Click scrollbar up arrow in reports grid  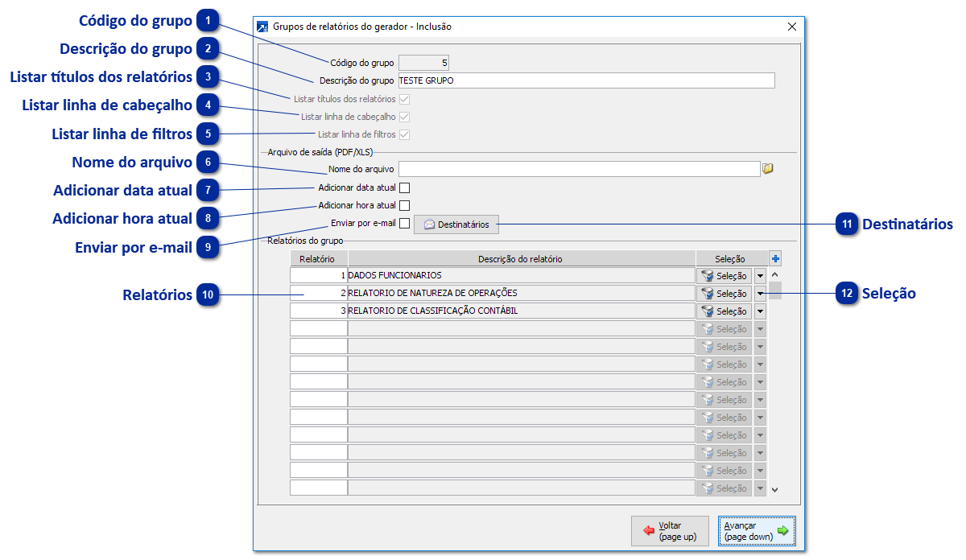[x=775, y=274]
